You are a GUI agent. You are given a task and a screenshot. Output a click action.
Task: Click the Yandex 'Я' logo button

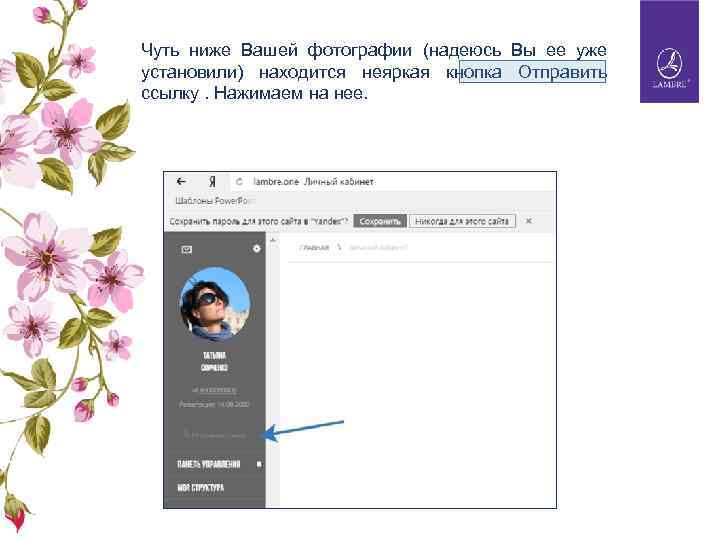212,182
